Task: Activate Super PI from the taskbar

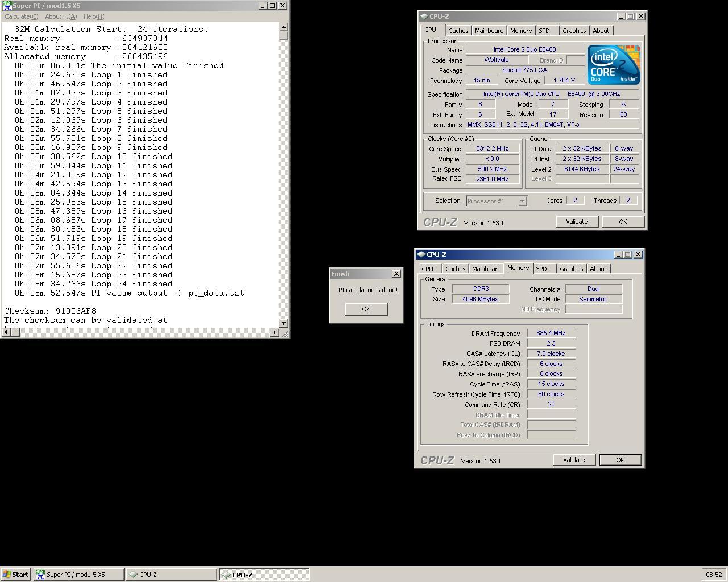Action: 78,575
